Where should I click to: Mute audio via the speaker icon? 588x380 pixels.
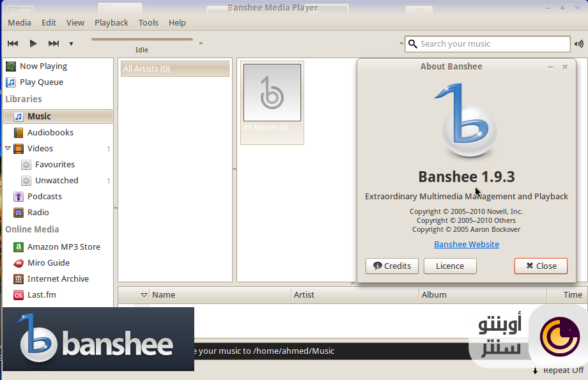pyautogui.click(x=579, y=43)
